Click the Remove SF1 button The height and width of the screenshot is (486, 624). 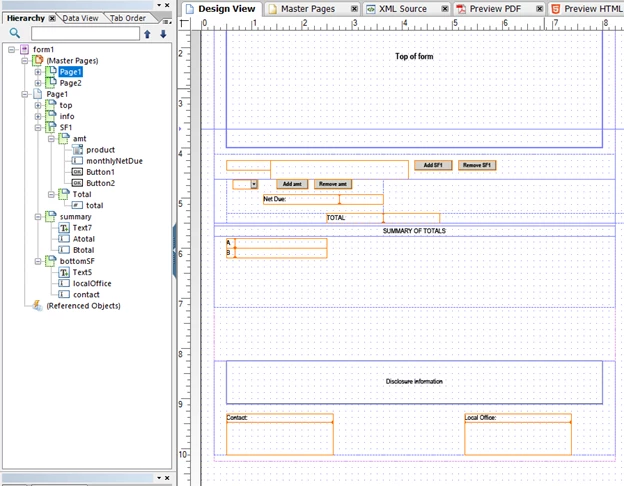coord(477,165)
